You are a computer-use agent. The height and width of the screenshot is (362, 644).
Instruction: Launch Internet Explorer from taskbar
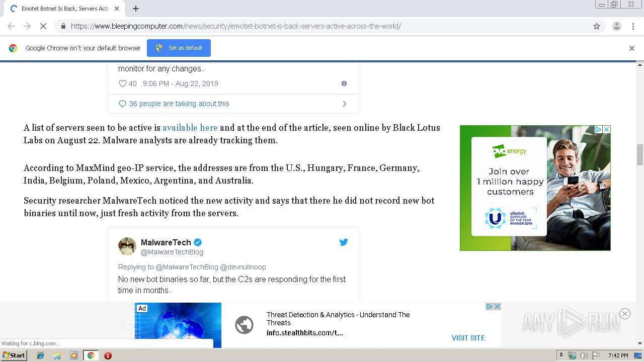40,355
